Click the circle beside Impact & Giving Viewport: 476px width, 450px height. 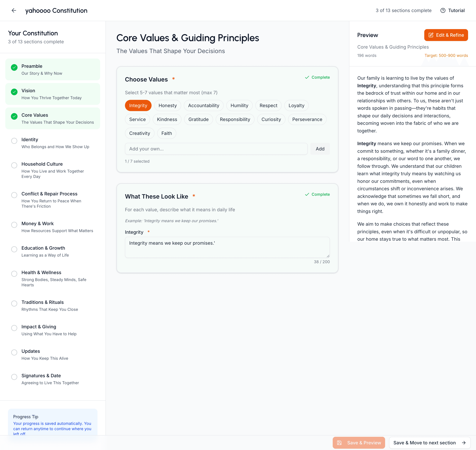(x=14, y=328)
